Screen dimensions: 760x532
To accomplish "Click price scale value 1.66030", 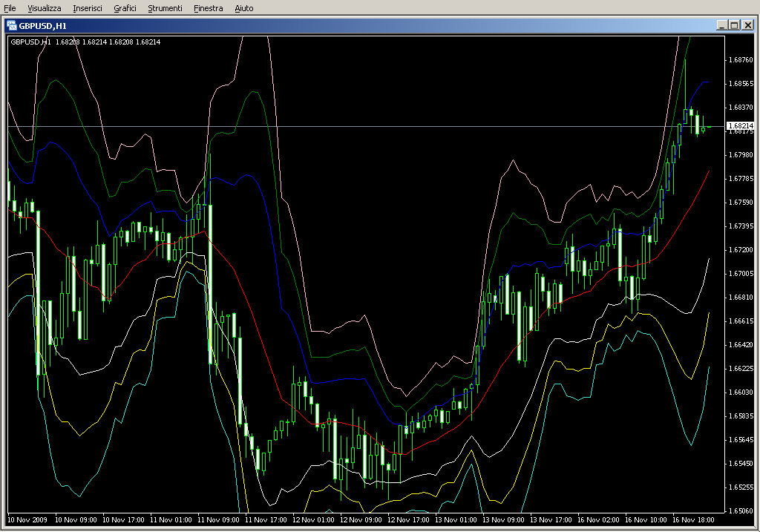I will tap(741, 393).
